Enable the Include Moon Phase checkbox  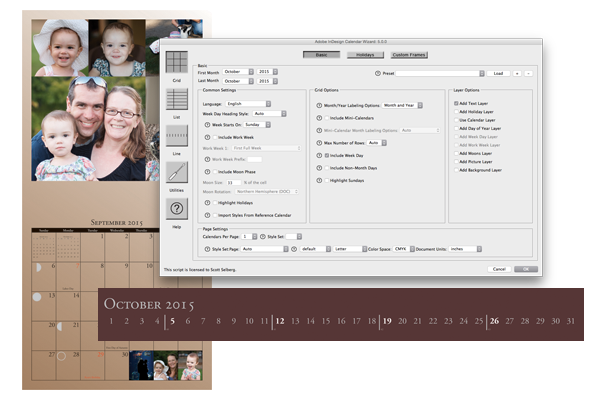tap(215, 171)
